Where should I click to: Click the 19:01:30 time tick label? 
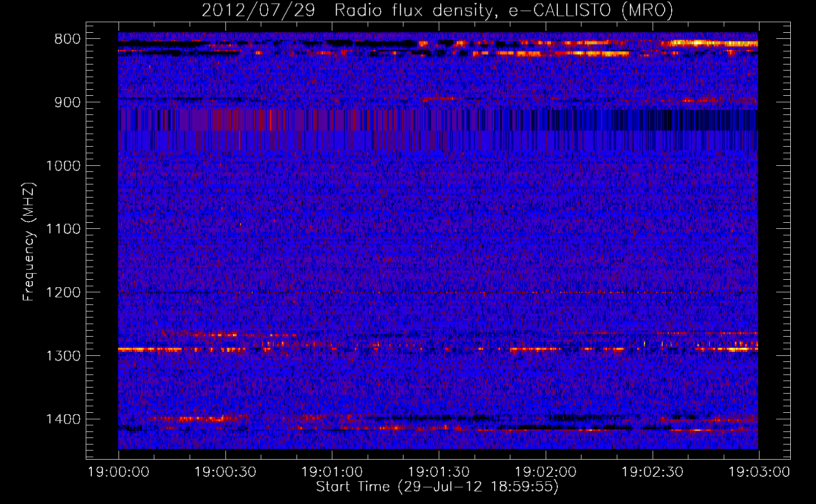(x=439, y=472)
